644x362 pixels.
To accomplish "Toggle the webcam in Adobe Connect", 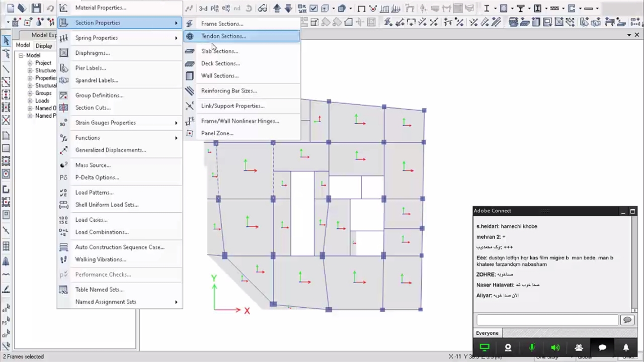I will point(508,347).
